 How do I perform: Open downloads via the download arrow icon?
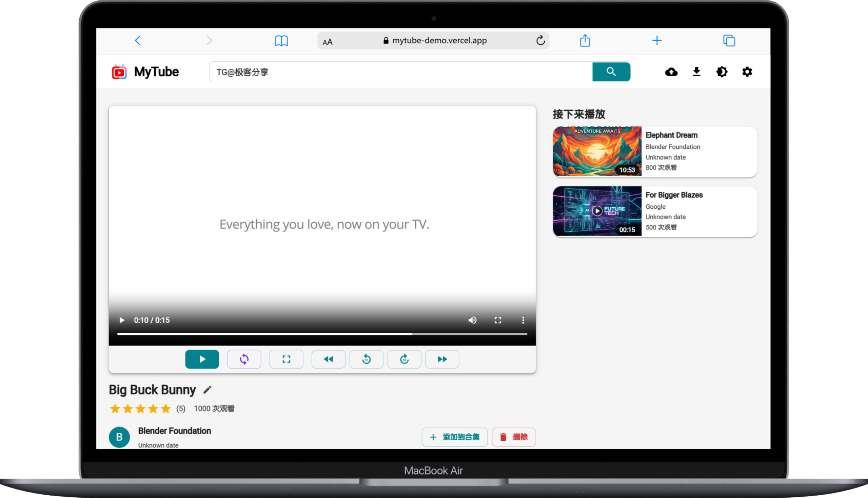(696, 72)
